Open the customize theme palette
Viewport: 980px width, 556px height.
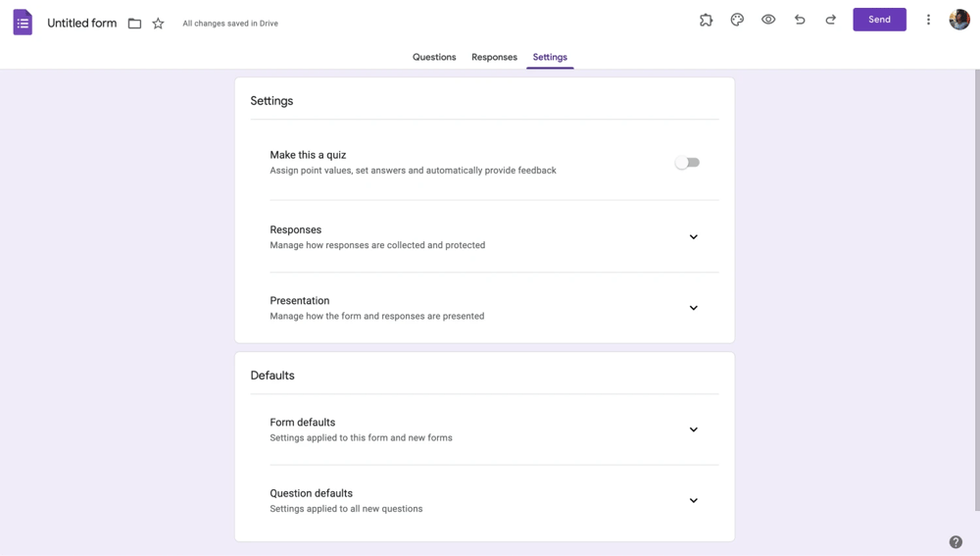pos(737,20)
